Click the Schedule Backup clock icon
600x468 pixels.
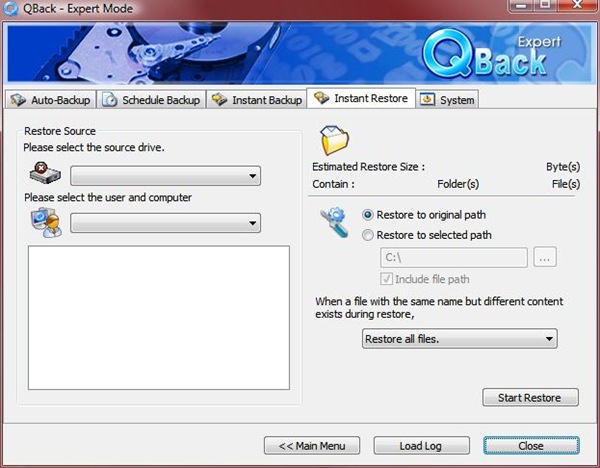coord(110,100)
